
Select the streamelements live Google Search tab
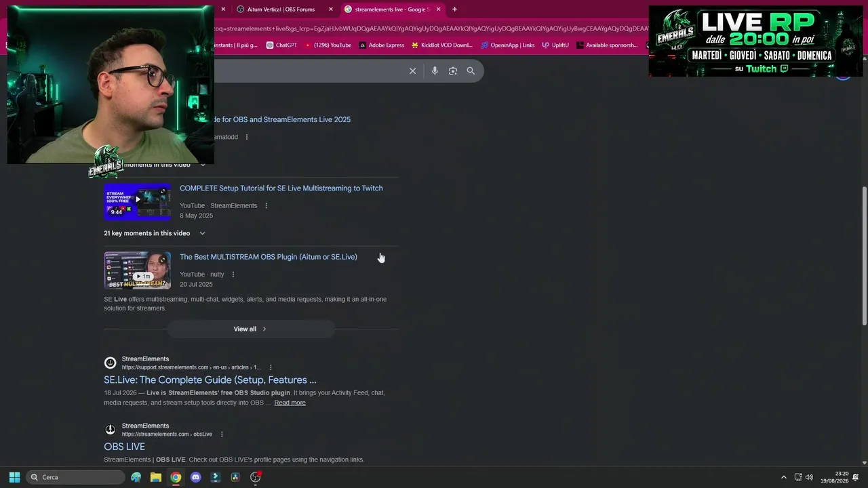click(392, 9)
